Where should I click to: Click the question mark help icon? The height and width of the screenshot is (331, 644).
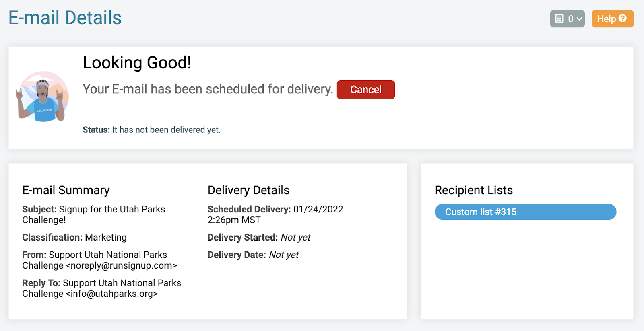623,19
